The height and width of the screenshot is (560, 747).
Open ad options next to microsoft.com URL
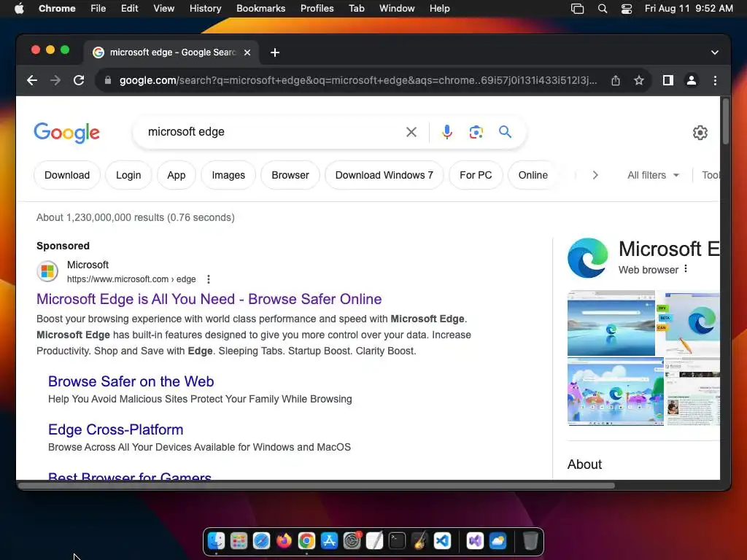point(208,279)
